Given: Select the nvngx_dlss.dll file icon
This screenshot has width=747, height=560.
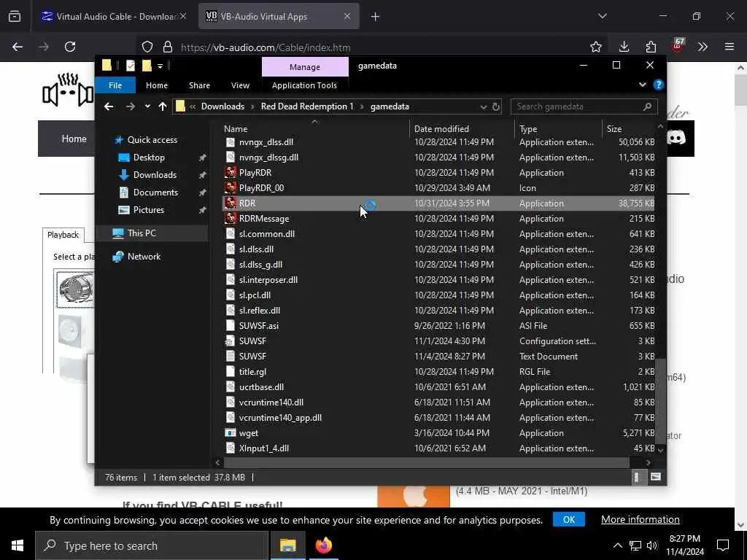Looking at the screenshot, I should [x=231, y=142].
